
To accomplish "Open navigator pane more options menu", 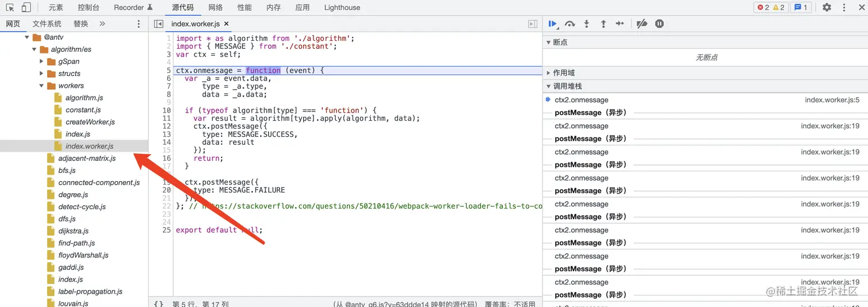I will [x=138, y=24].
